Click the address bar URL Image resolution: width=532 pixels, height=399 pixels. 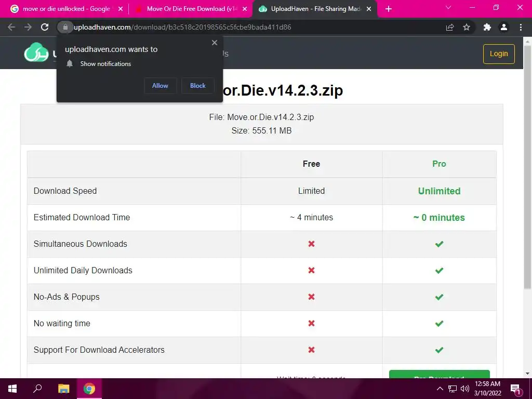[x=182, y=27]
